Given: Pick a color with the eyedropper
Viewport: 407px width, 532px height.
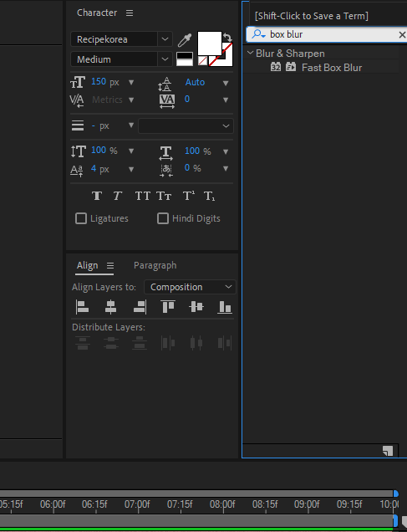Looking at the screenshot, I should (x=185, y=40).
